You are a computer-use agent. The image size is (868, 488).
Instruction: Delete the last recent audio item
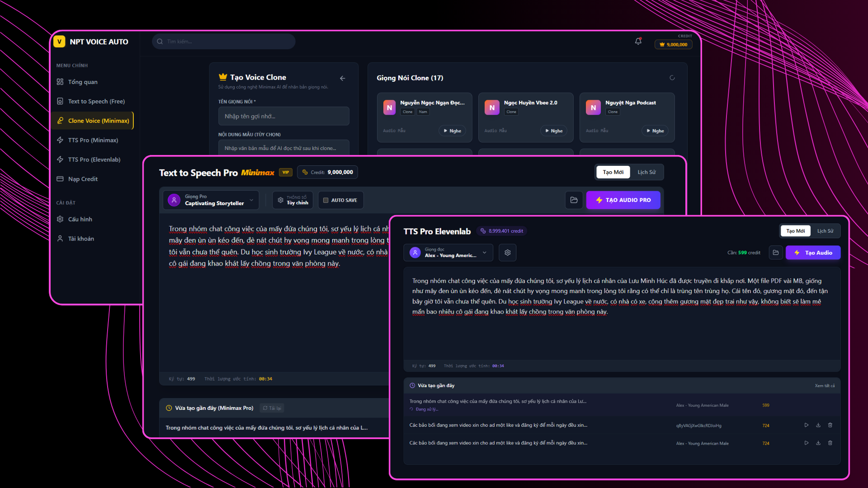pos(830,443)
